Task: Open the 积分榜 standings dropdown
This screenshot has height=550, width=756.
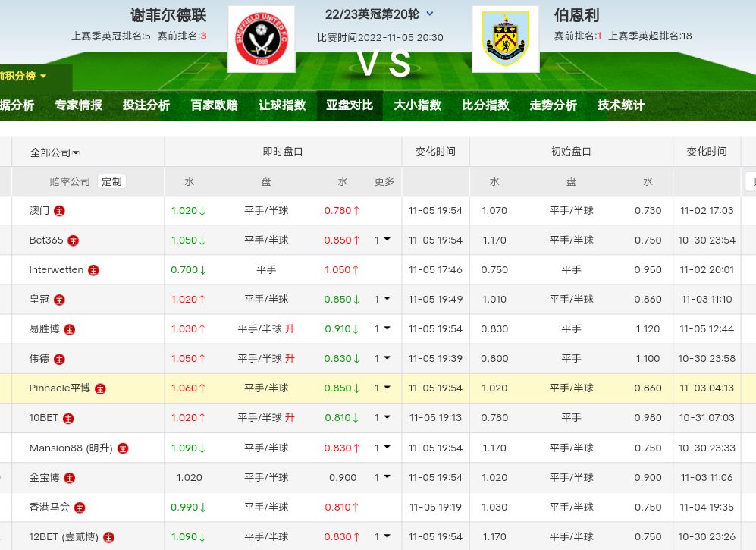Action: point(23,76)
